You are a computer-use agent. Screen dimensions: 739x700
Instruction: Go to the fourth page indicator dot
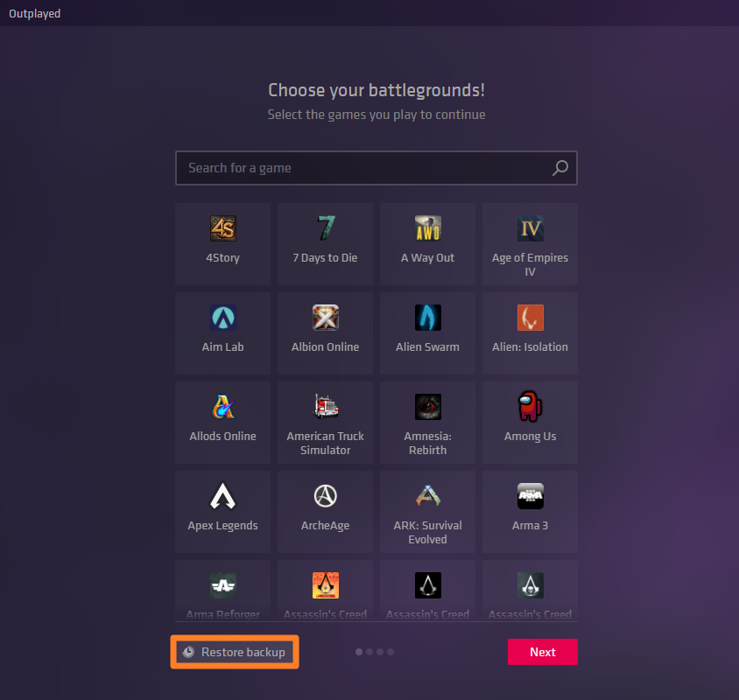391,652
